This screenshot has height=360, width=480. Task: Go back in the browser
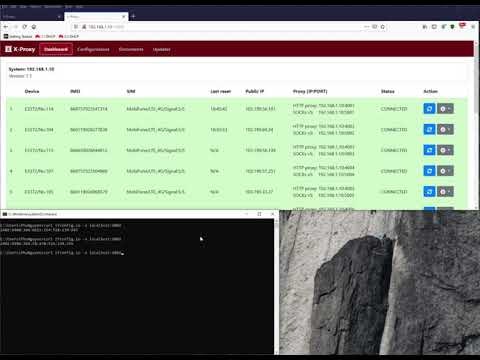point(6,27)
